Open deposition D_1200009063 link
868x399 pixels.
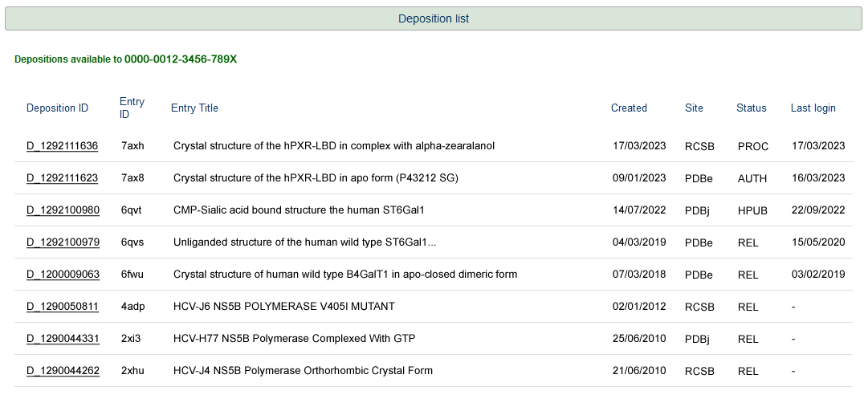coord(63,275)
